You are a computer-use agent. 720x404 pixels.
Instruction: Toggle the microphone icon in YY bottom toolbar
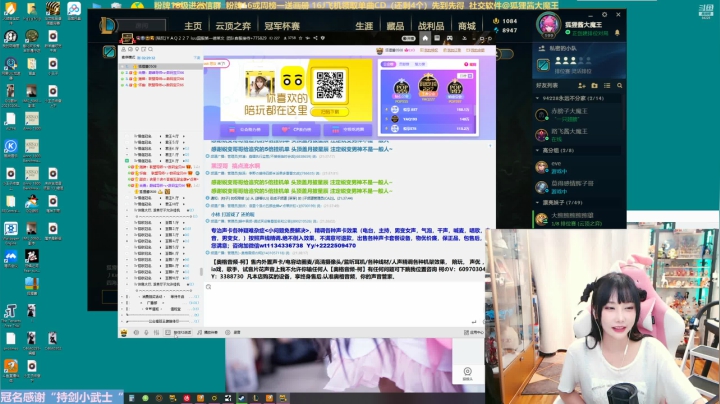[x=146, y=332]
